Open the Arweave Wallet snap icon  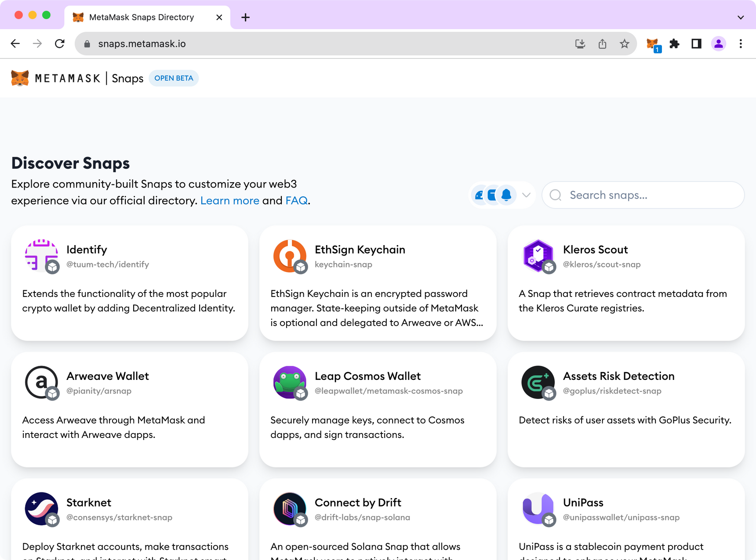tap(41, 382)
